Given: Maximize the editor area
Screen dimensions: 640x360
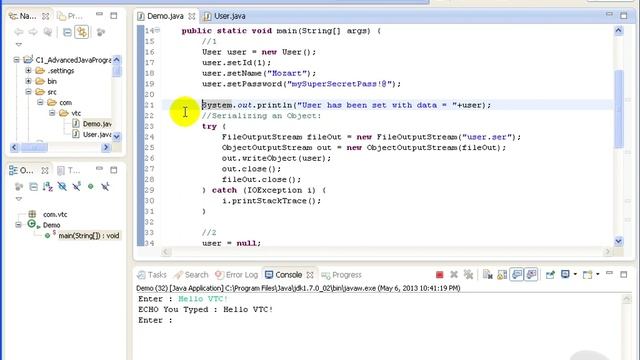Looking at the screenshot, I should pos(623,16).
